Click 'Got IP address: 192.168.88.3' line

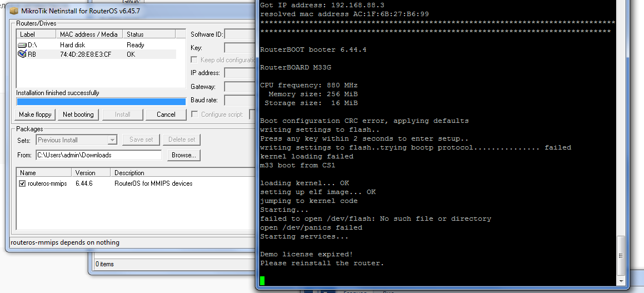tap(322, 6)
